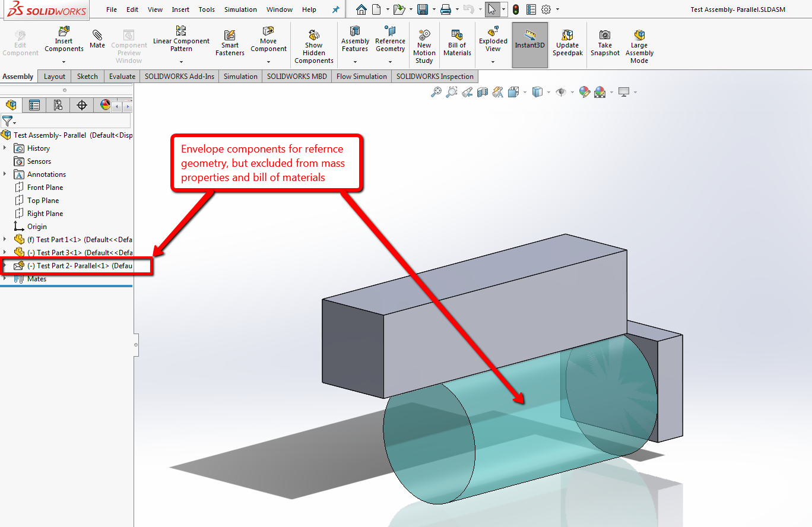Select the Origin tree item
The width and height of the screenshot is (812, 527).
coord(37,227)
